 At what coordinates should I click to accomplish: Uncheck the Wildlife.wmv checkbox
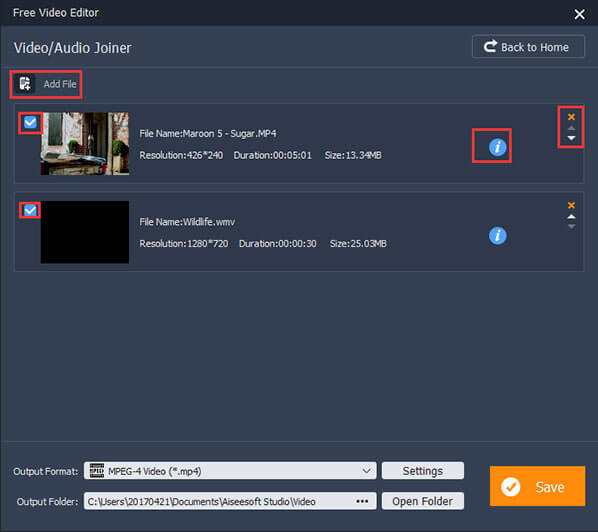click(x=30, y=210)
